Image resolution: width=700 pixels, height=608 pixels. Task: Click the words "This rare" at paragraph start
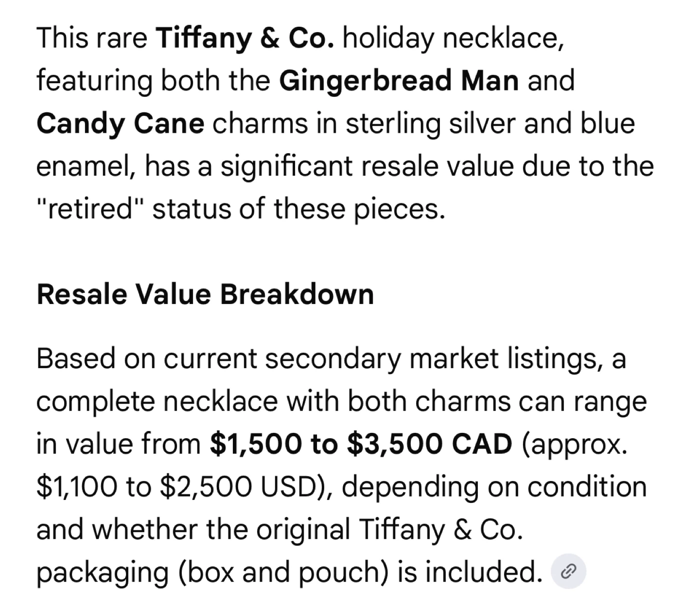click(91, 38)
